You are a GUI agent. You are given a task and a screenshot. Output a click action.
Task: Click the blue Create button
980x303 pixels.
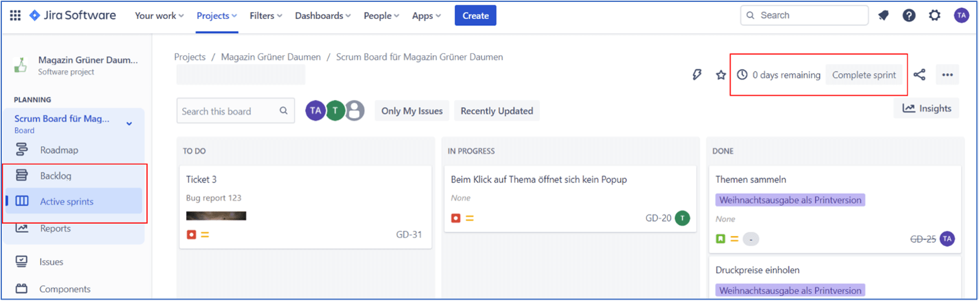[475, 16]
